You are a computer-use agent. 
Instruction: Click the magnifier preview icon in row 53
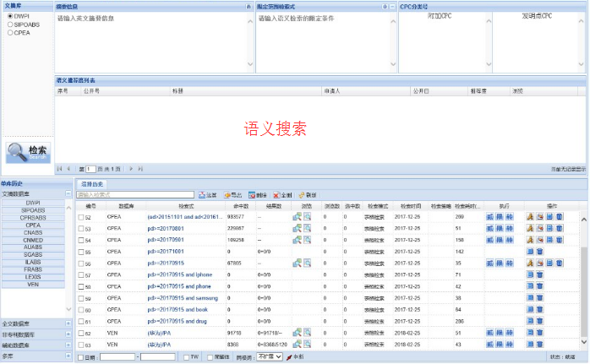point(308,229)
